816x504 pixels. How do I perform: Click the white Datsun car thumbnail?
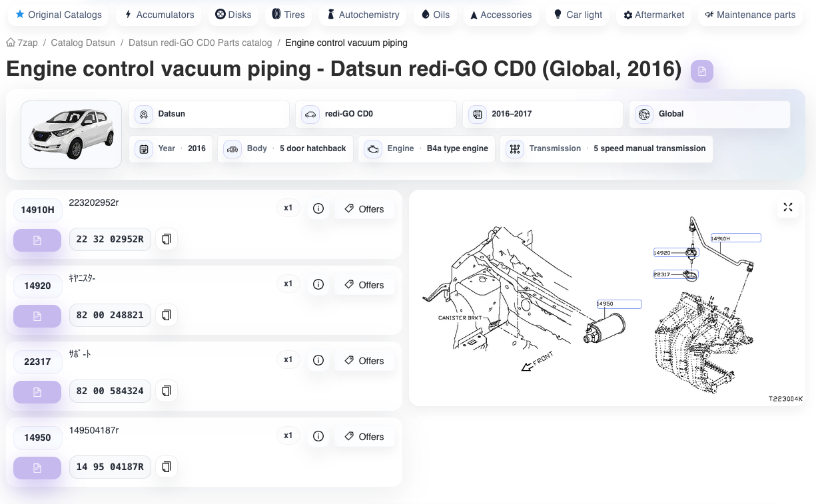pyautogui.click(x=71, y=134)
